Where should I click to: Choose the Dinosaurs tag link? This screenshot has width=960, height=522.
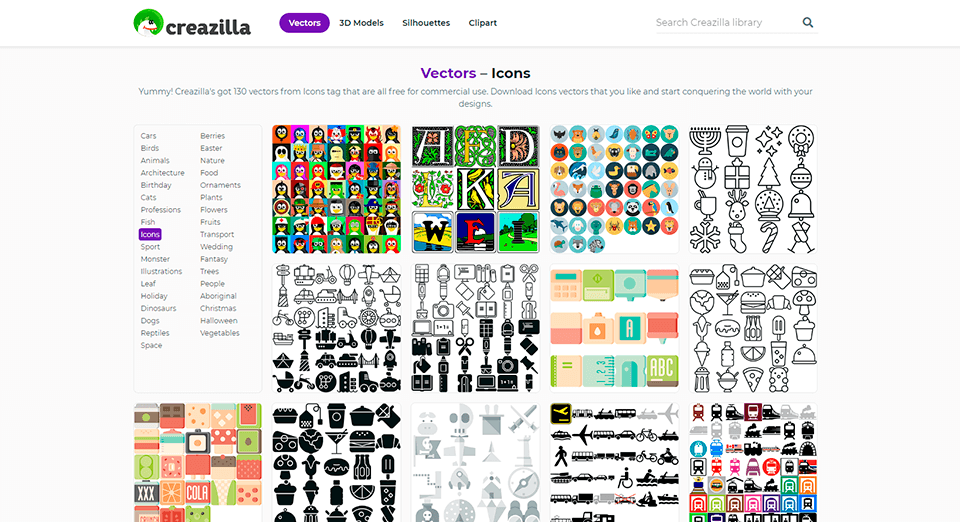pos(158,308)
